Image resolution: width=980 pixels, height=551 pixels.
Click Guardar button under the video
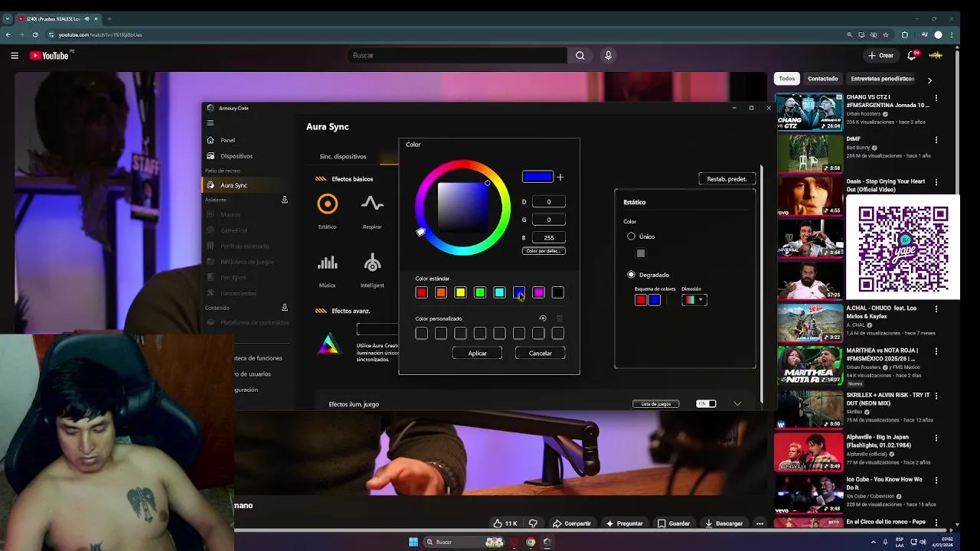(674, 523)
